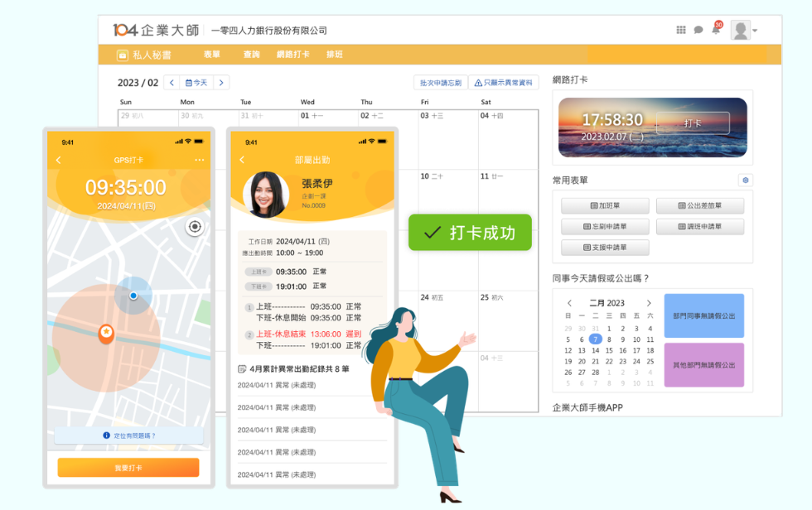The height and width of the screenshot is (510, 812).
Task: Go to previous month in main calendar
Action: pyautogui.click(x=172, y=83)
